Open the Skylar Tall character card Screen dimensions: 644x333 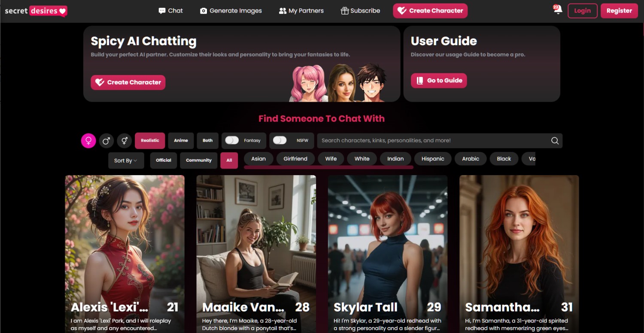(x=387, y=253)
